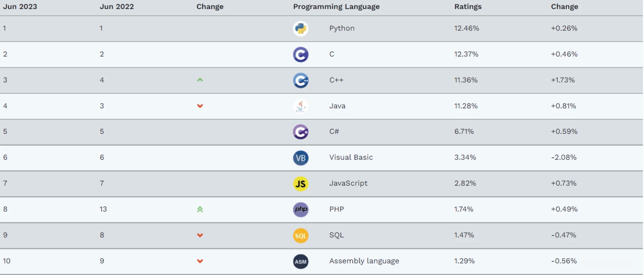Click Python's 12.46% rating value
644x275 pixels.
pos(466,28)
